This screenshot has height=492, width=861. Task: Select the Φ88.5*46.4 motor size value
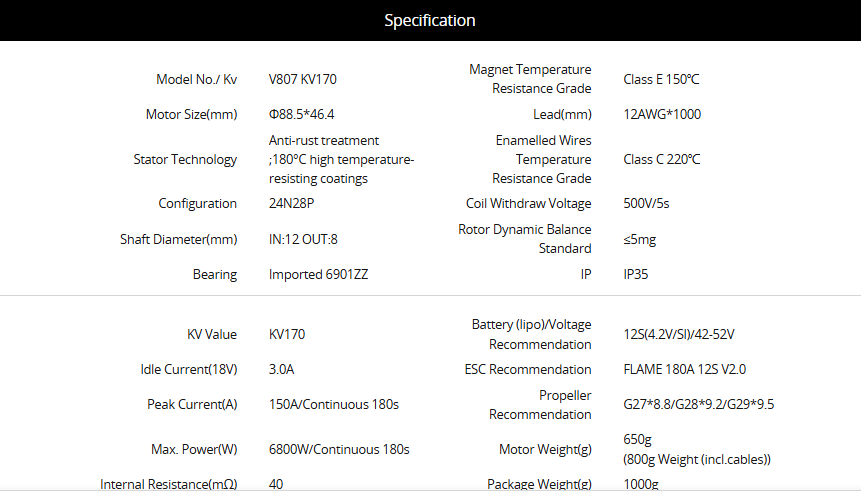[301, 114]
